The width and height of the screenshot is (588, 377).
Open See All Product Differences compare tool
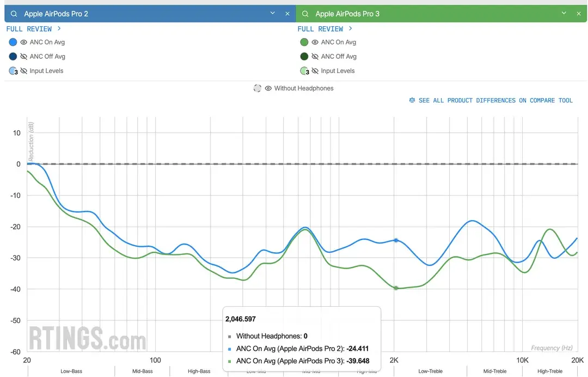point(495,101)
